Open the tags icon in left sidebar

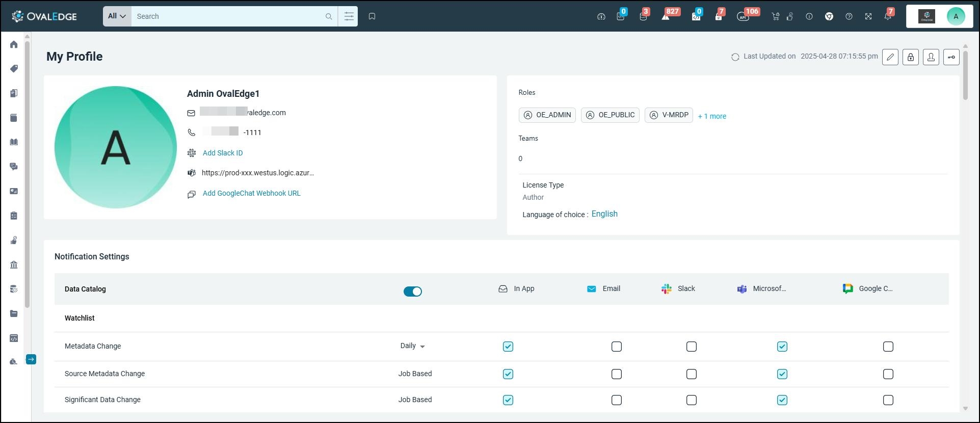point(14,69)
